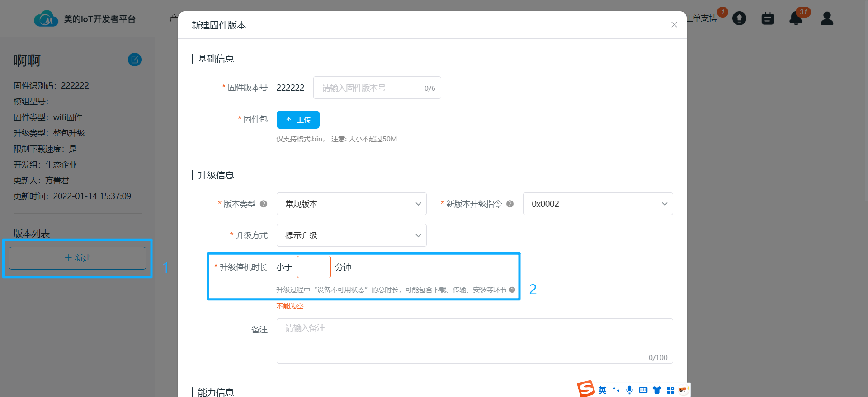This screenshot has width=868, height=397.
Task: Open the 工单支持 menu item
Action: [x=702, y=19]
